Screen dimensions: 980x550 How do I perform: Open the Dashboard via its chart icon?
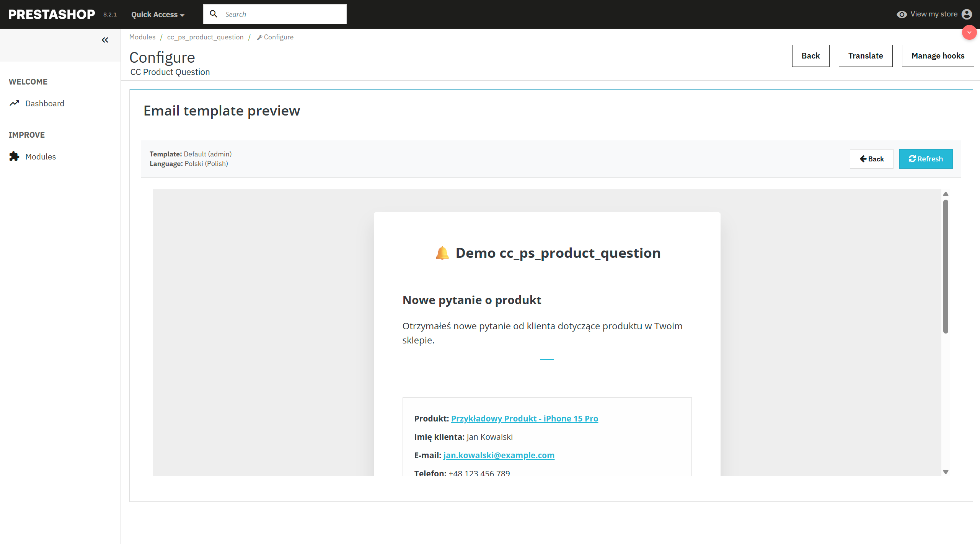[14, 103]
